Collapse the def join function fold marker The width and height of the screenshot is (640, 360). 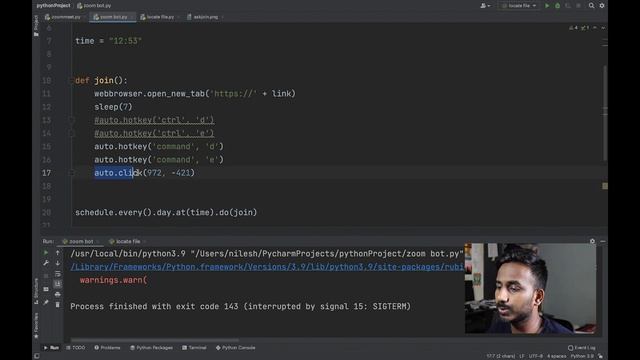click(71, 80)
